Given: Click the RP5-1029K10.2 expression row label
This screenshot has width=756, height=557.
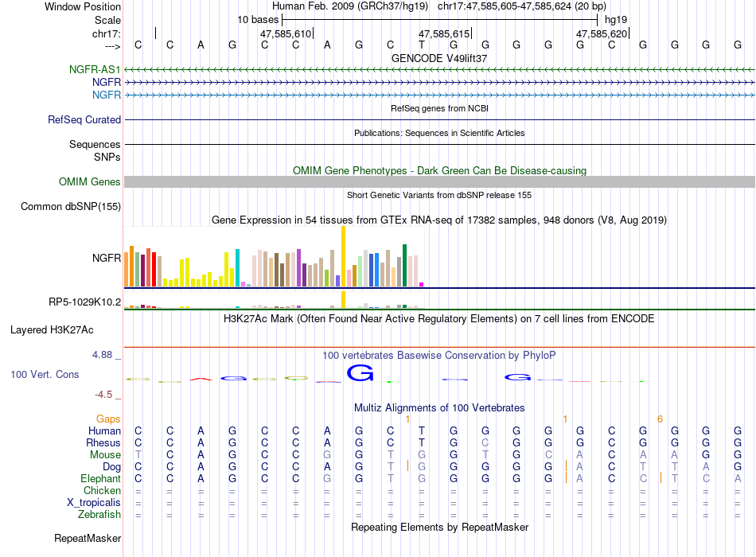Looking at the screenshot, I should 84,302.
